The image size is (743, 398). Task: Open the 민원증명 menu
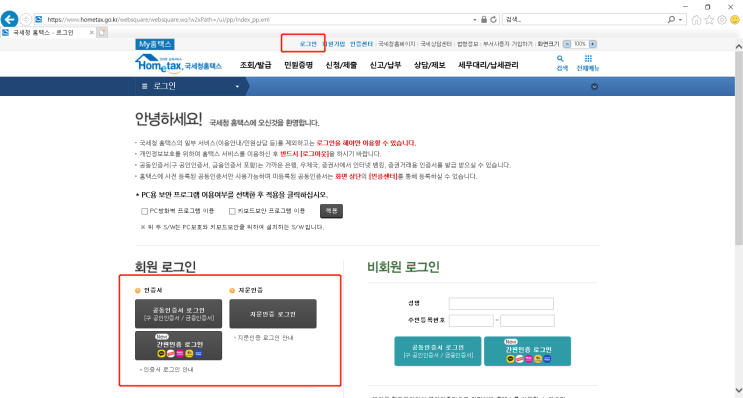click(299, 65)
